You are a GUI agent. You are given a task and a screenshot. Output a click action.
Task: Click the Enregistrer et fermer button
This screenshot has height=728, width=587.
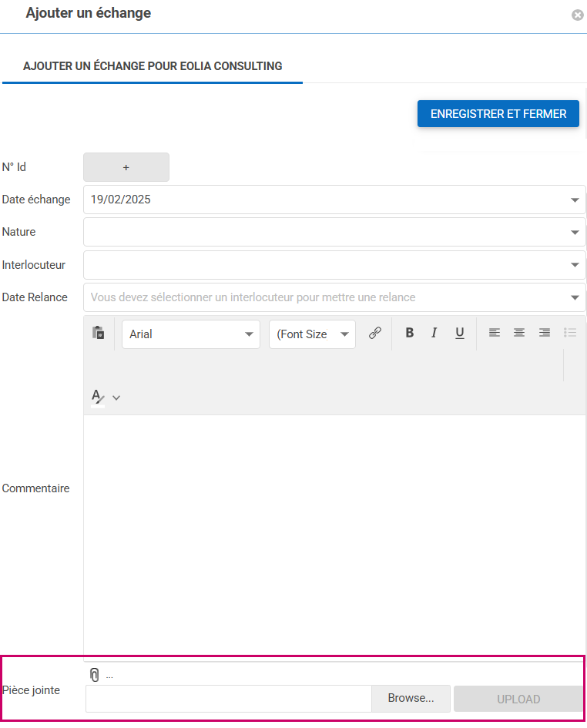click(498, 114)
